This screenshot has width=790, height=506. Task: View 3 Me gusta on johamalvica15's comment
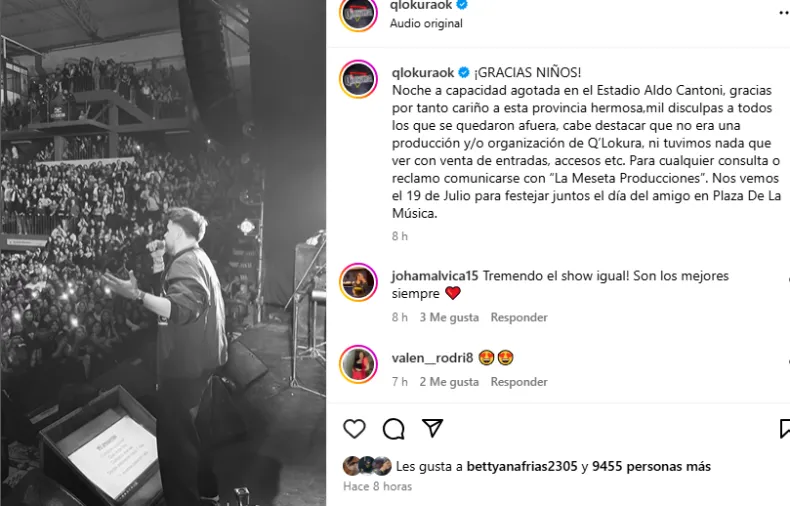pyautogui.click(x=449, y=318)
